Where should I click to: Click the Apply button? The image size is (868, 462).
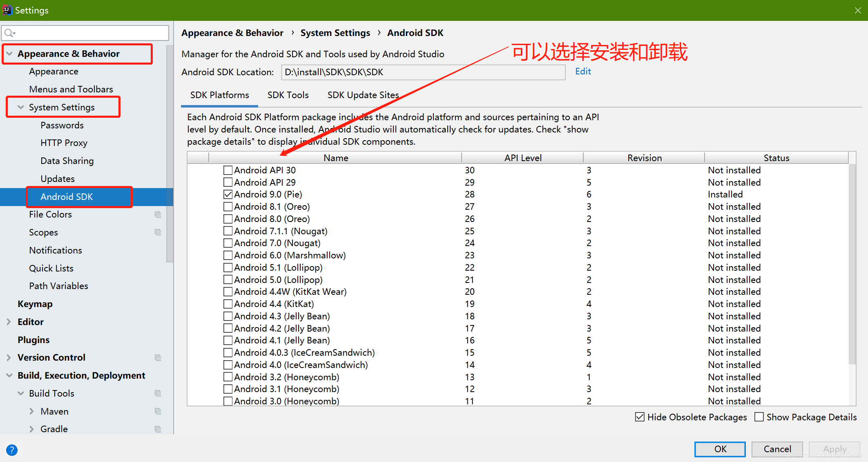[835, 449]
